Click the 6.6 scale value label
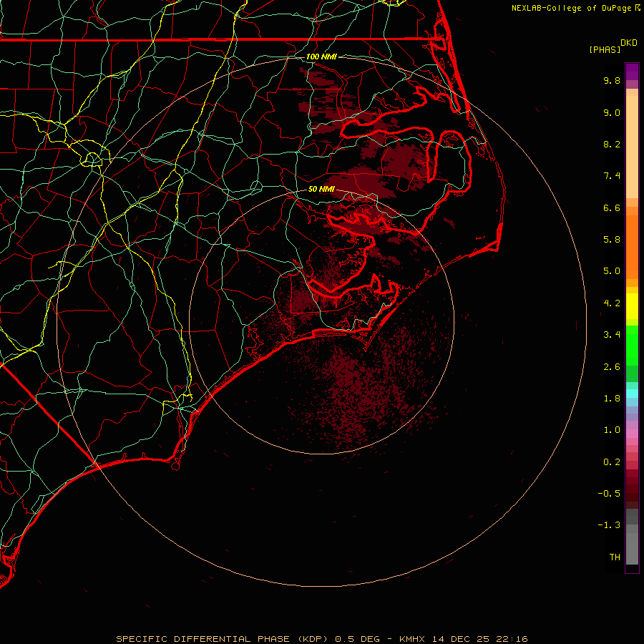Screen dimensions: 644x644 point(611,208)
